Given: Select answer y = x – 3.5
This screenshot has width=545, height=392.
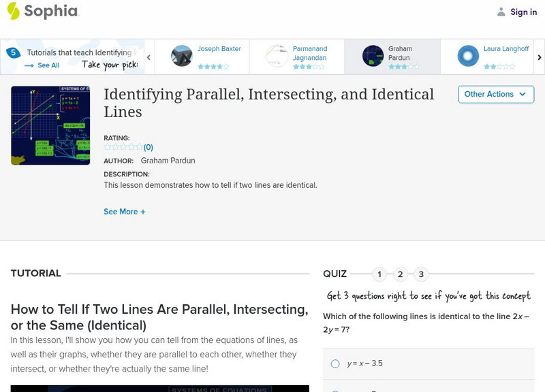Looking at the screenshot, I should (429, 363).
